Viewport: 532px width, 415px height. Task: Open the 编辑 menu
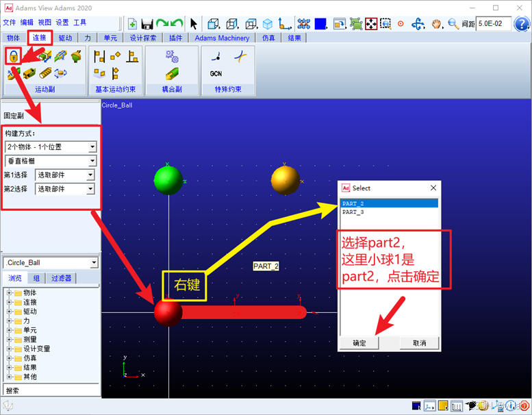point(27,23)
